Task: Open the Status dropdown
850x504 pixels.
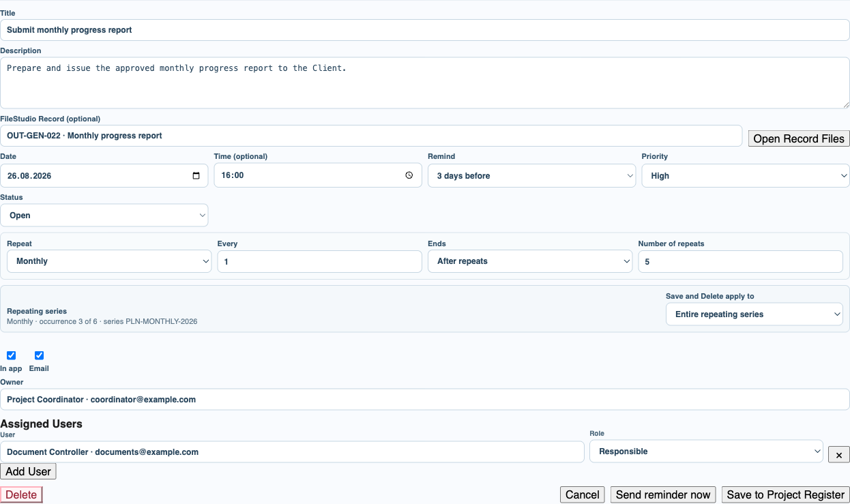Action: (x=104, y=216)
